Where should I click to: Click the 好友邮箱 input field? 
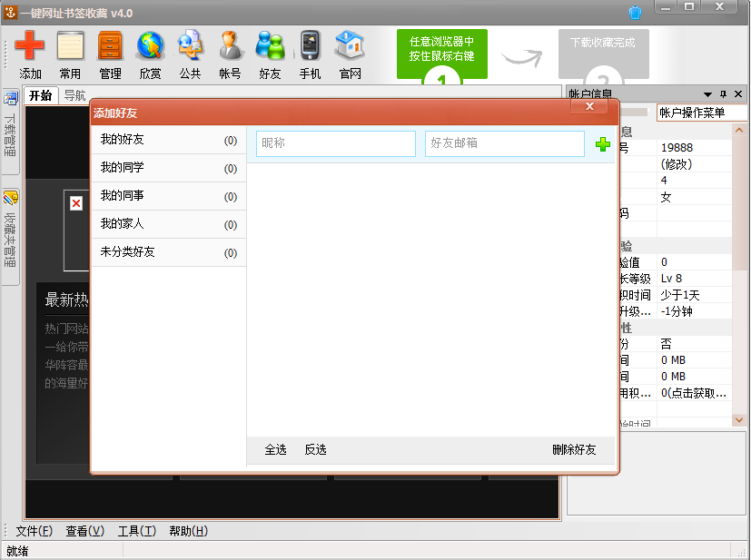click(x=504, y=143)
